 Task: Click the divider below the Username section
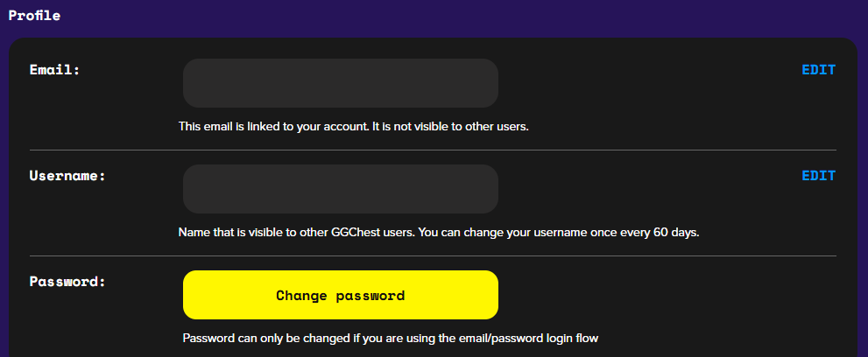tap(433, 256)
